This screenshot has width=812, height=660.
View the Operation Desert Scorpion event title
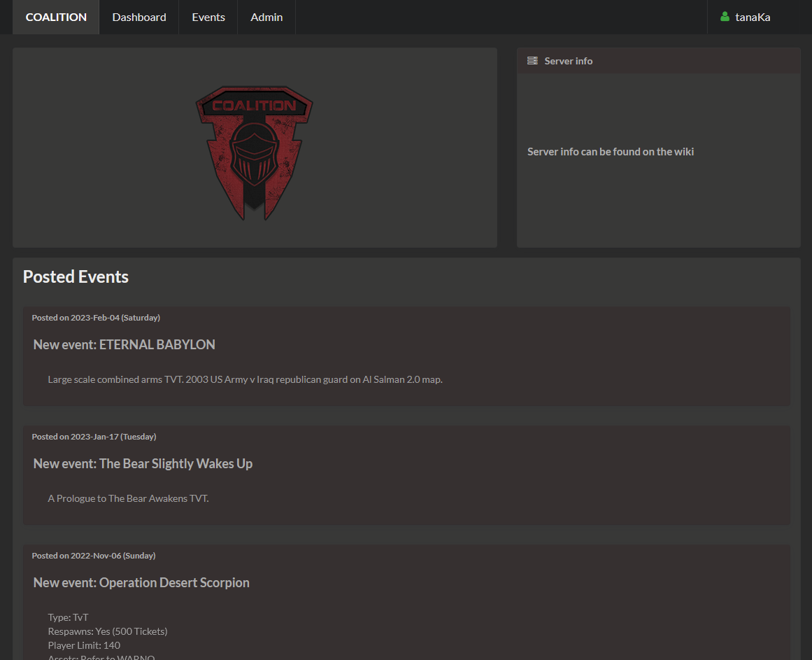click(x=141, y=582)
